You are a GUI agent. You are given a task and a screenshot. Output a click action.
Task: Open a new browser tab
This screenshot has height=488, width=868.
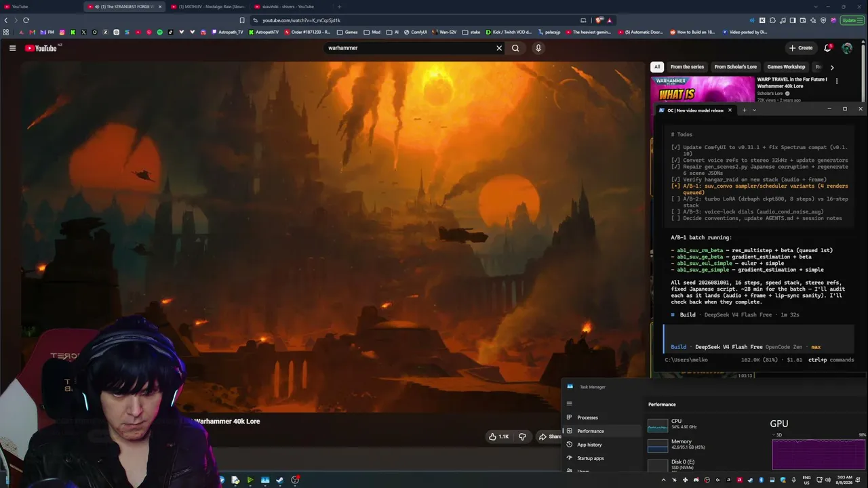click(339, 7)
